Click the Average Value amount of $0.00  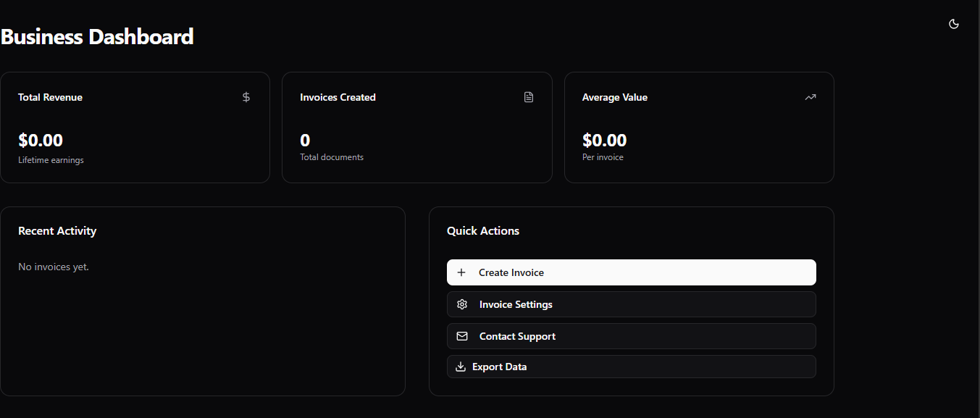[x=604, y=140]
